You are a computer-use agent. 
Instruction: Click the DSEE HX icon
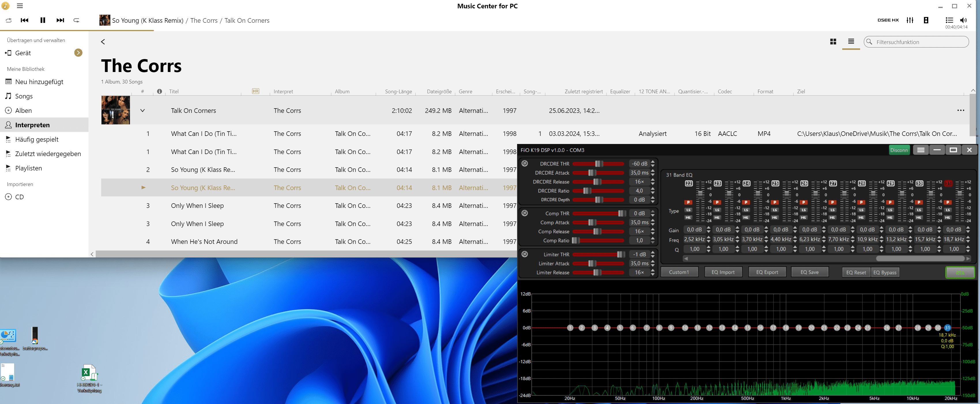tap(888, 20)
